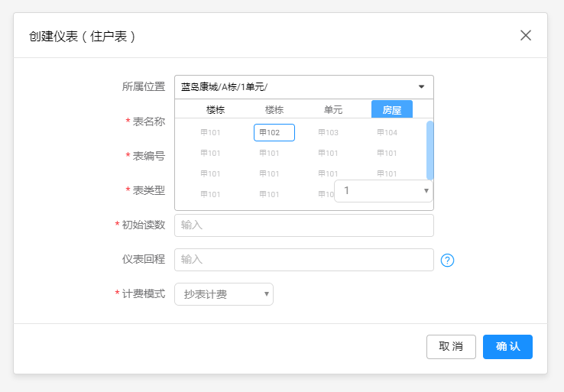Click the 蓝岛康城/A栋/1单元/ location field
564x392 pixels.
(x=294, y=86)
